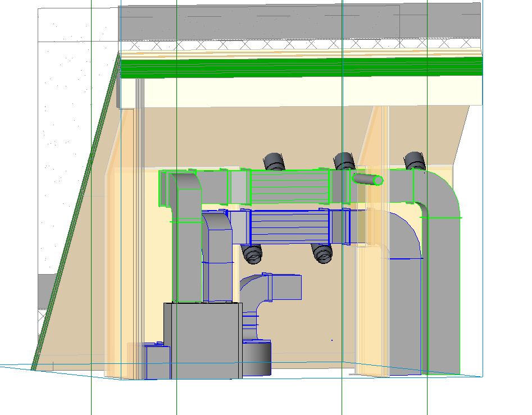The image size is (532, 415).
Task: Click the green-outlined ribbed silencer in upper duct
Action: tap(289, 188)
